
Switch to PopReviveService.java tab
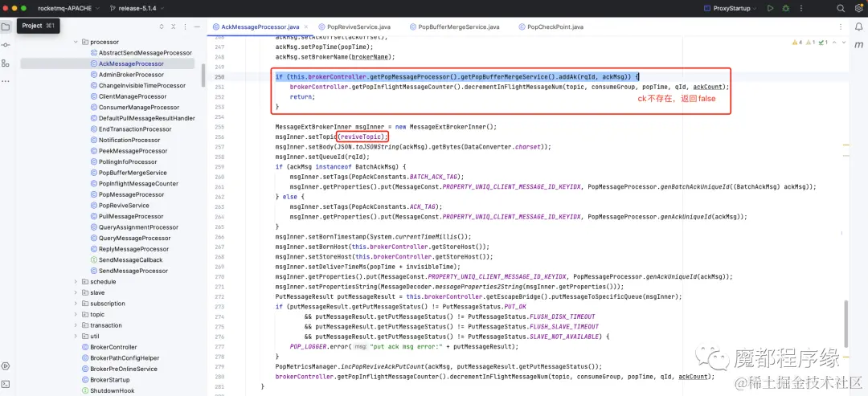(x=356, y=27)
